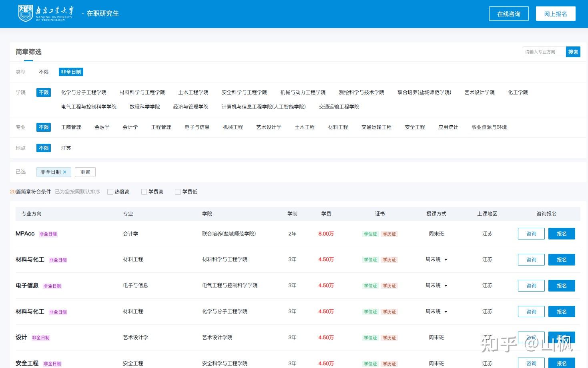588x368 pixels.
Task: Filter by 金融学 major
Action: click(x=102, y=127)
